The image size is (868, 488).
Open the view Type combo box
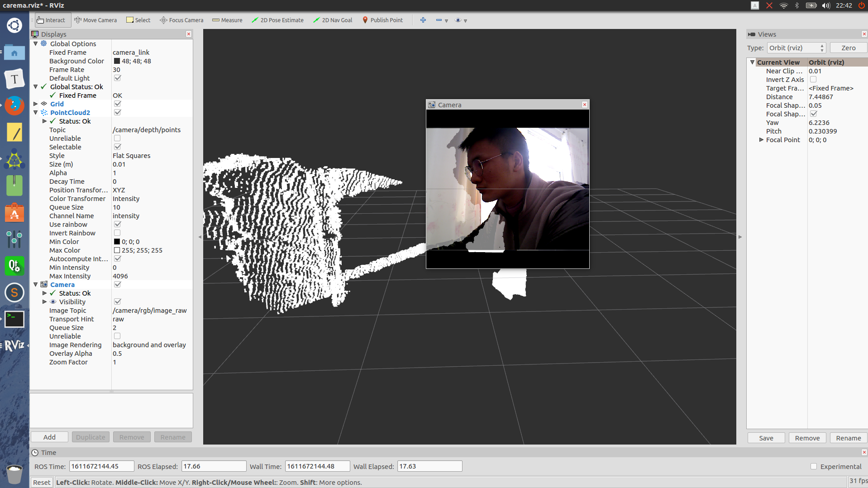(796, 48)
